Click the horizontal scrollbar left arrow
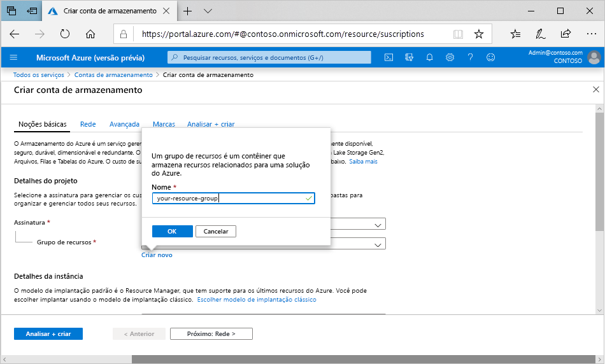Screen dimensions: 605x364 click(4, 360)
